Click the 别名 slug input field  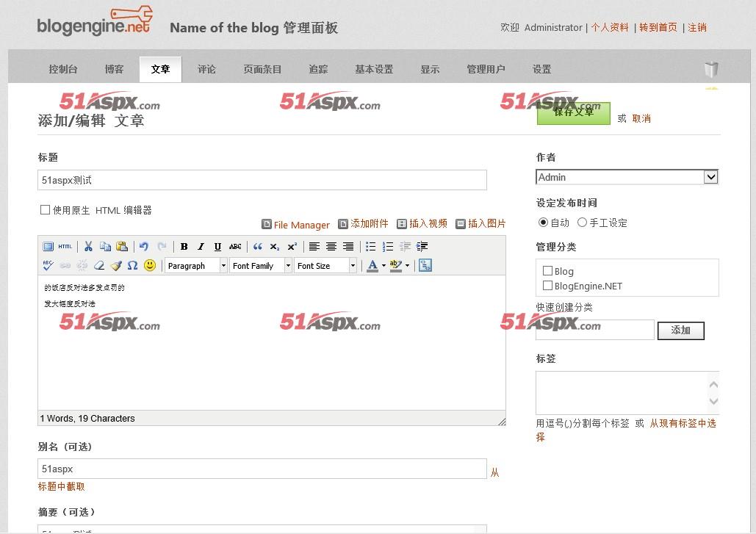click(262, 469)
